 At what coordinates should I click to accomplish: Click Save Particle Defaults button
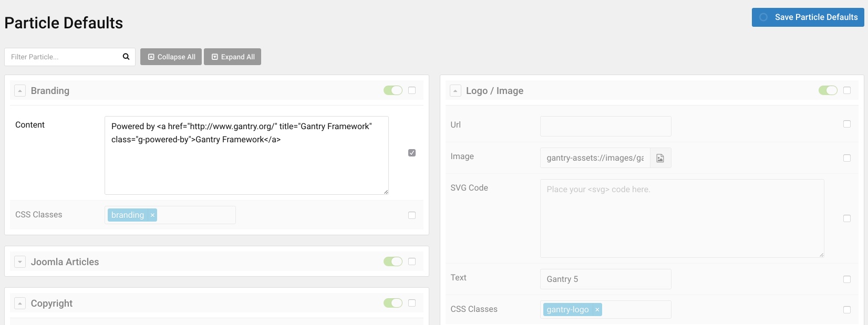(x=808, y=17)
